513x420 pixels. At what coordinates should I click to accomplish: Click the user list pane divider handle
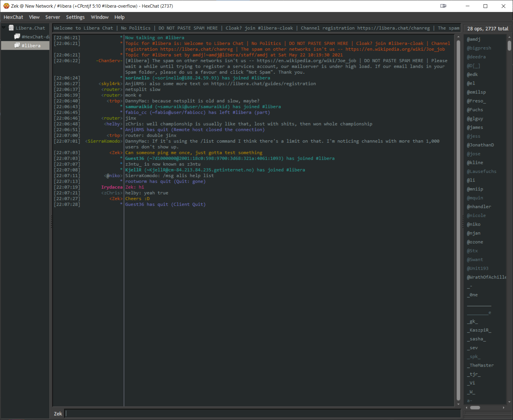coord(462,221)
